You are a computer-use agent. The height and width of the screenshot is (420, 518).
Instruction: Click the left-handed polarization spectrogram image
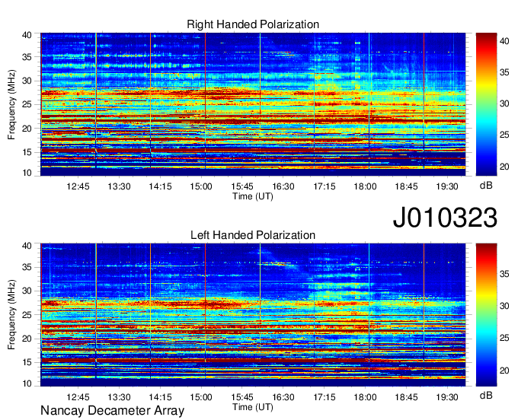click(x=253, y=315)
